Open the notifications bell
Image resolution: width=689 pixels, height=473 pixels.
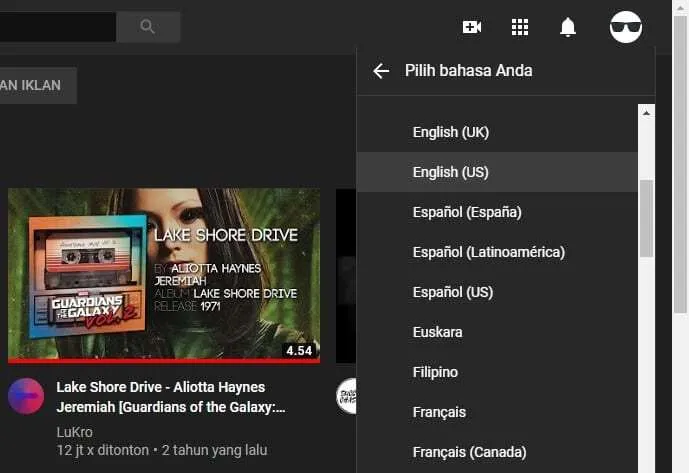568,27
